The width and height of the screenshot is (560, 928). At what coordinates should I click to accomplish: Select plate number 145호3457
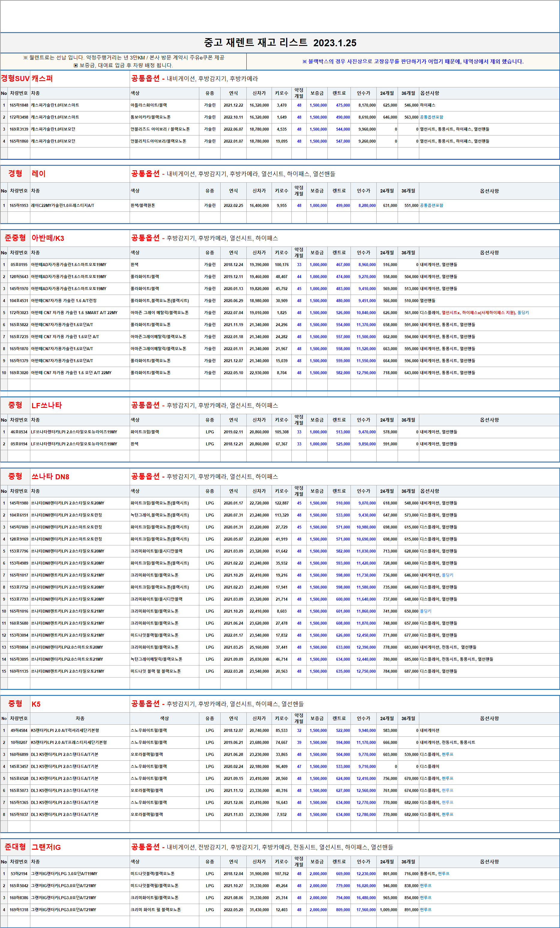[19, 766]
